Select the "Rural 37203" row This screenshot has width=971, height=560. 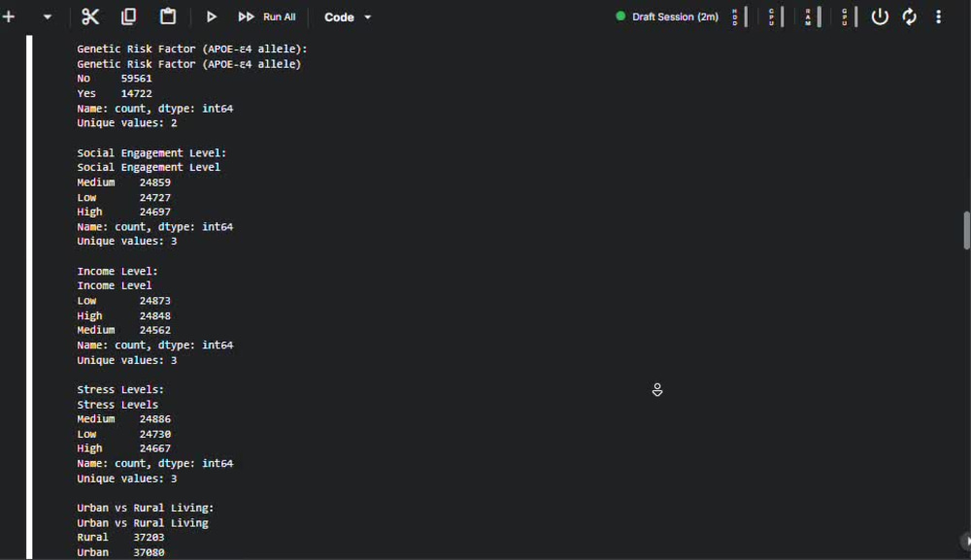(x=120, y=537)
